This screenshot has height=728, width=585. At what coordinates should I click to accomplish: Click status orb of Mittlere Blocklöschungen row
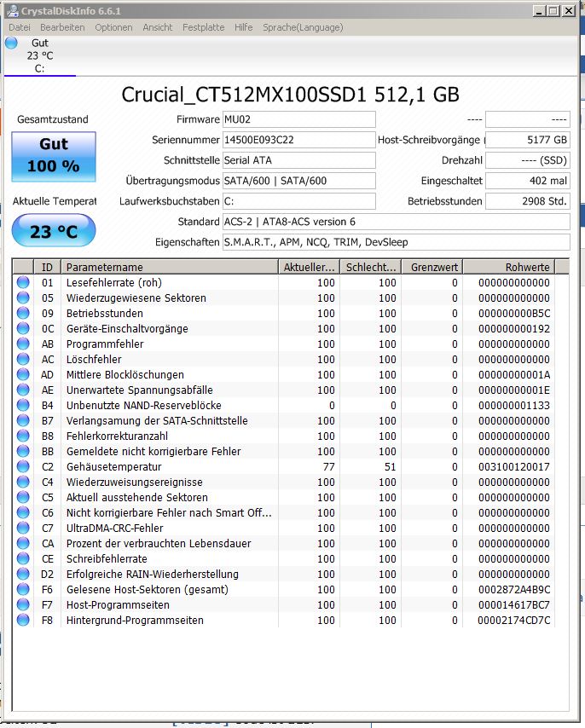pos(23,374)
